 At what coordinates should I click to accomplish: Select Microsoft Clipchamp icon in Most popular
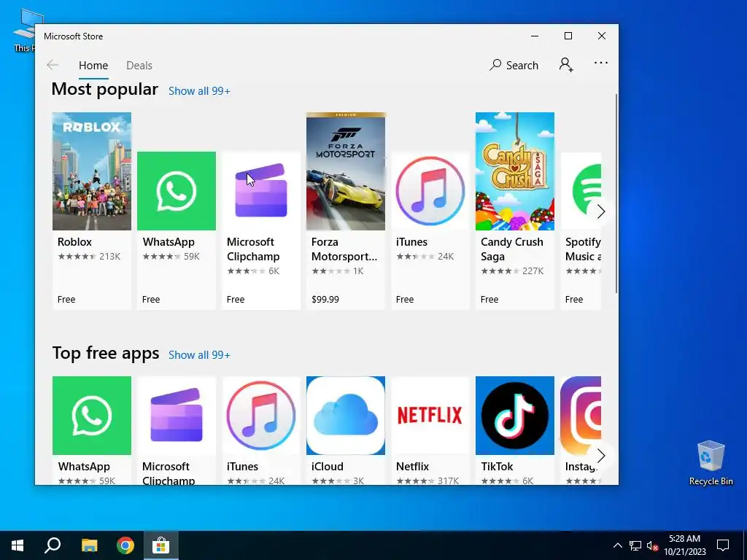pyautogui.click(x=261, y=191)
